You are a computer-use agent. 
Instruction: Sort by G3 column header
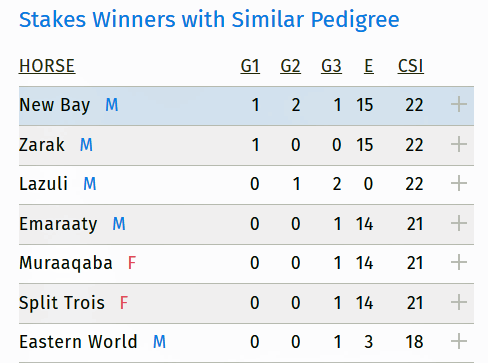(331, 66)
